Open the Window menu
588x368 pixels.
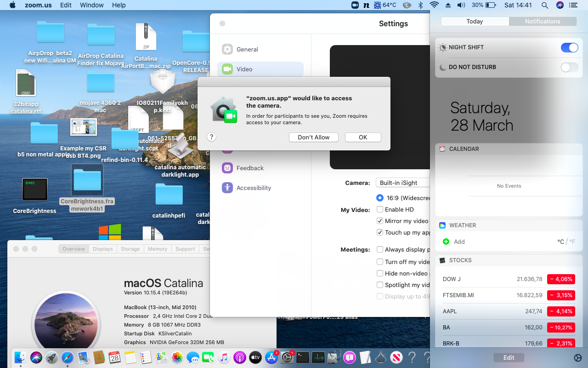pos(92,5)
